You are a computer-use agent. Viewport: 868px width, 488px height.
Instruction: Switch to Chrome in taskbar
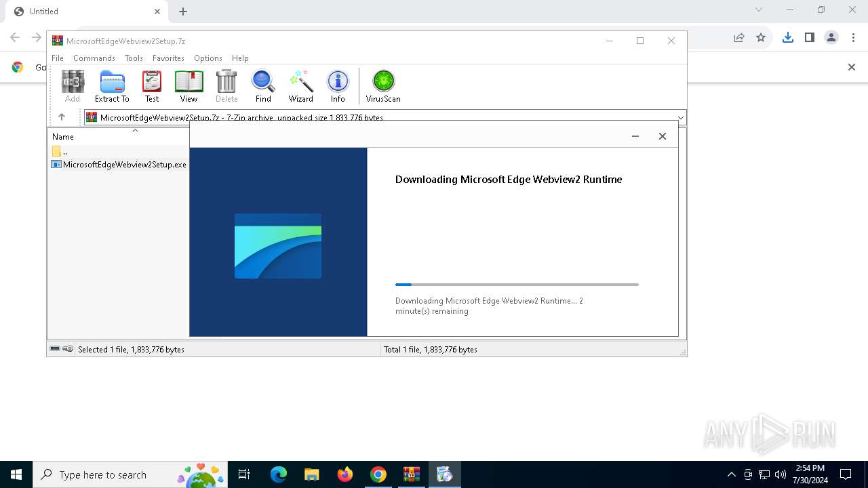coord(378,474)
